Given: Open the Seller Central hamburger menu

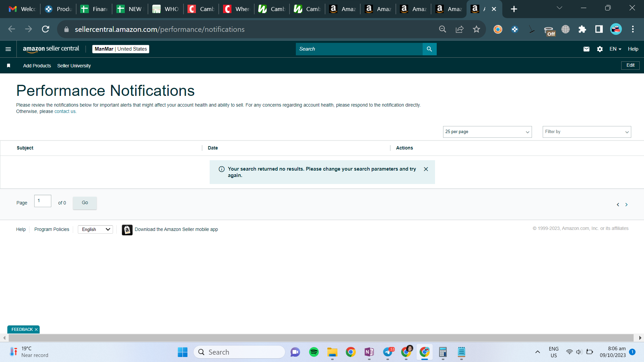Looking at the screenshot, I should [x=8, y=49].
